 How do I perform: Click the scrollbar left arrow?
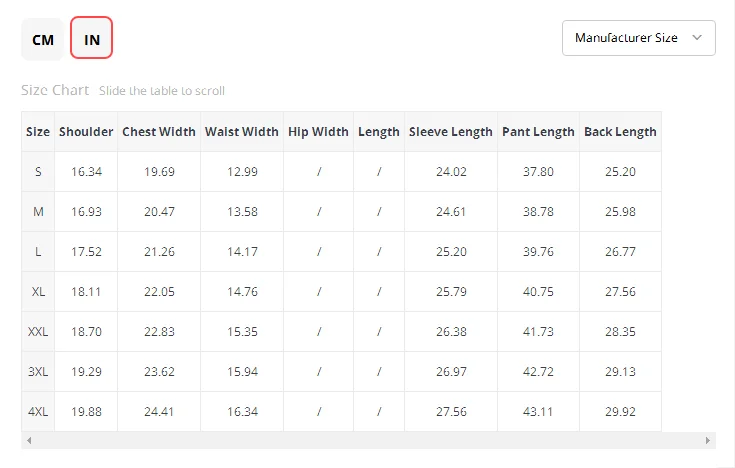tap(28, 440)
